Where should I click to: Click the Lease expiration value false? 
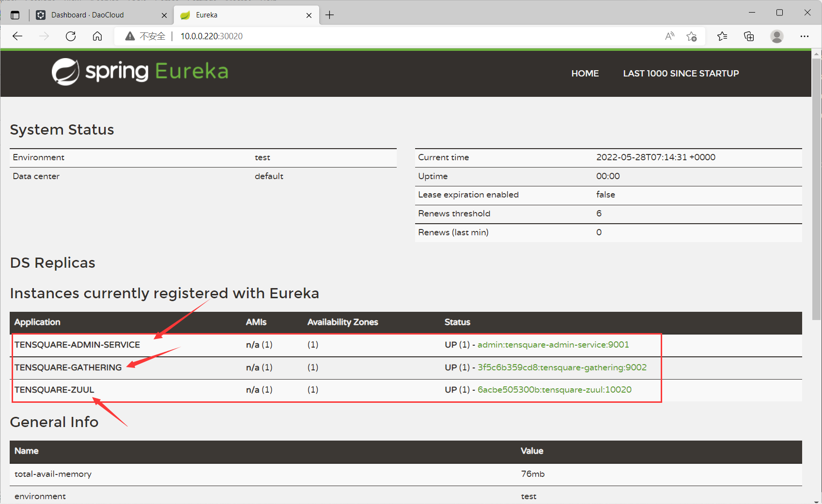[605, 195]
